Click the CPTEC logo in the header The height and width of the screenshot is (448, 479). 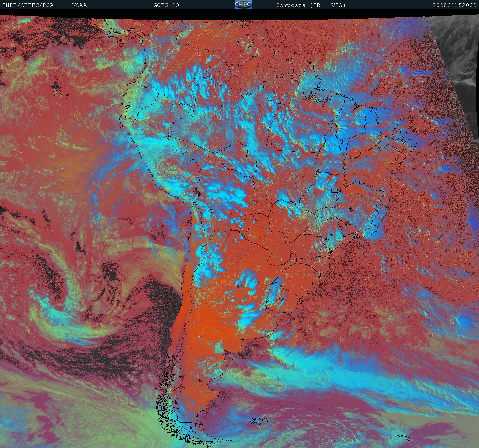[243, 5]
